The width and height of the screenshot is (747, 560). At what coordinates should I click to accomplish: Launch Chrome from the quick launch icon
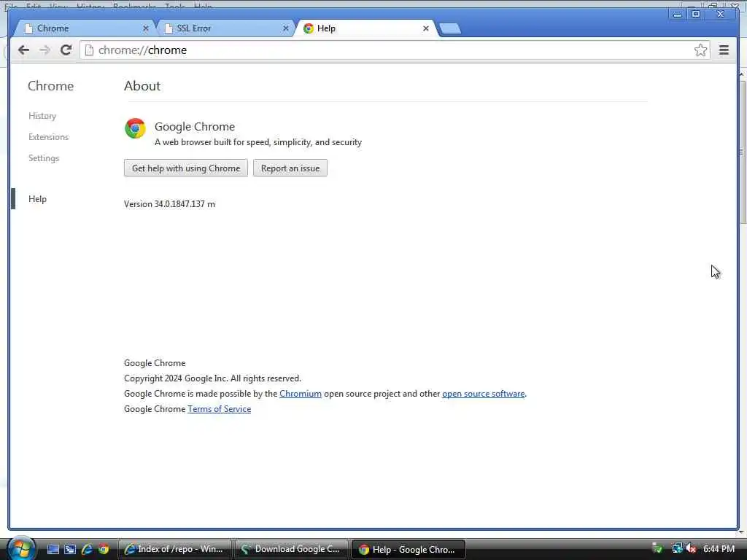[104, 550]
